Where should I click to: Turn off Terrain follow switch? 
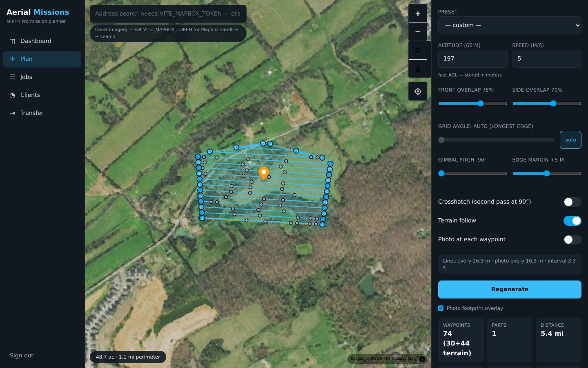tap(572, 221)
